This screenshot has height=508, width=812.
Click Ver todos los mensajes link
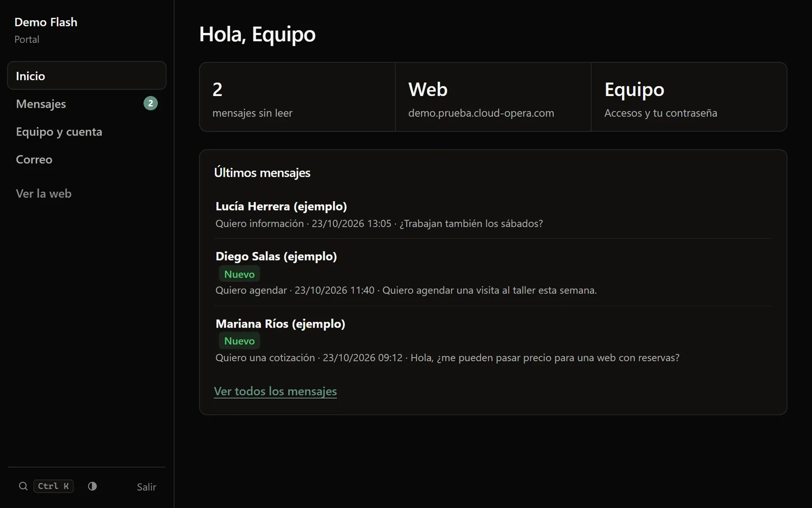(x=276, y=391)
